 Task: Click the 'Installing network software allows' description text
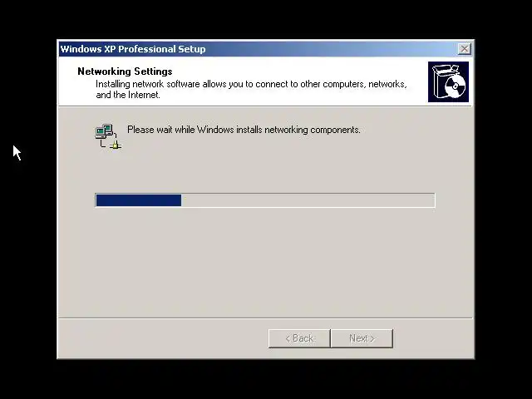pos(251,89)
